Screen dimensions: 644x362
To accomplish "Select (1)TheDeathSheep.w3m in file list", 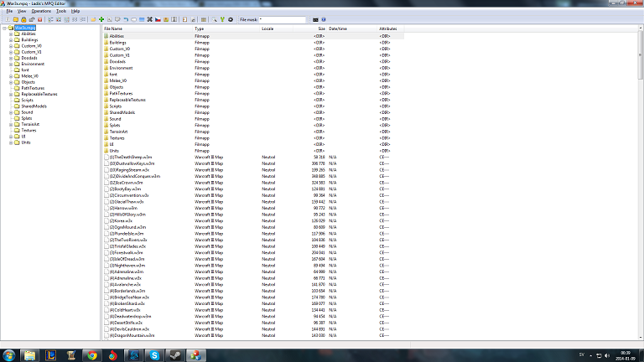I will [x=131, y=158].
